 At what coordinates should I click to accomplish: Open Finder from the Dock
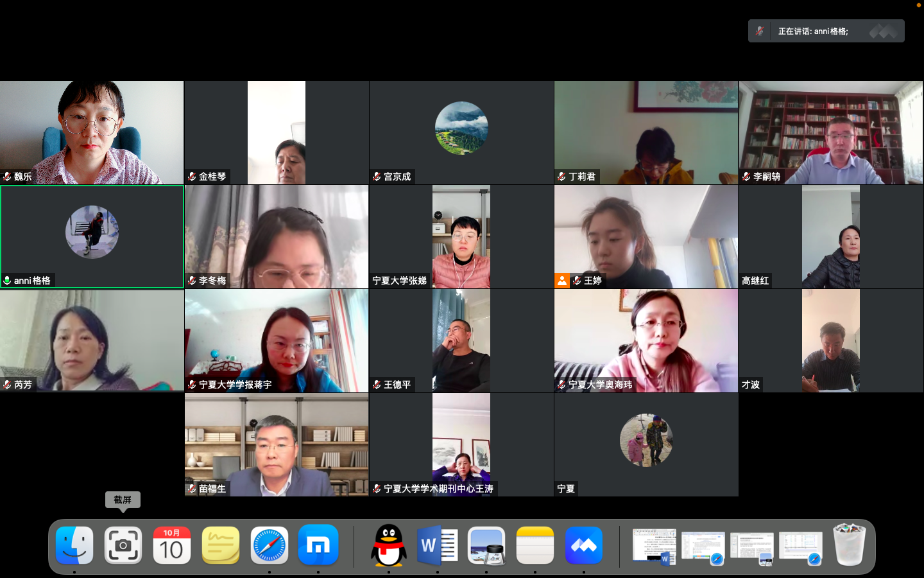pyautogui.click(x=74, y=546)
